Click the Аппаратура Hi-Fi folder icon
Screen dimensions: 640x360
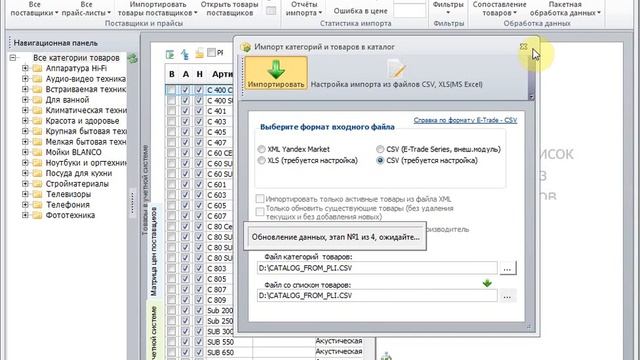(38, 68)
